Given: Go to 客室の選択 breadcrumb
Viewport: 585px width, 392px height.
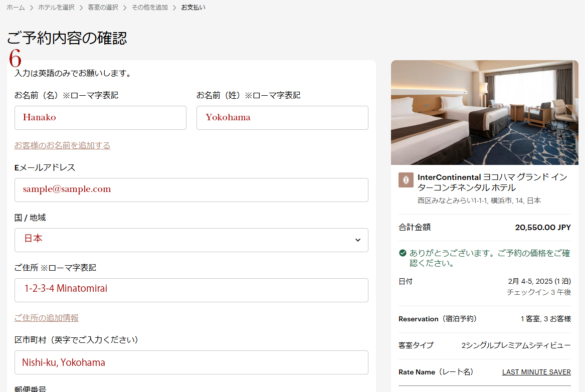Looking at the screenshot, I should point(103,8).
